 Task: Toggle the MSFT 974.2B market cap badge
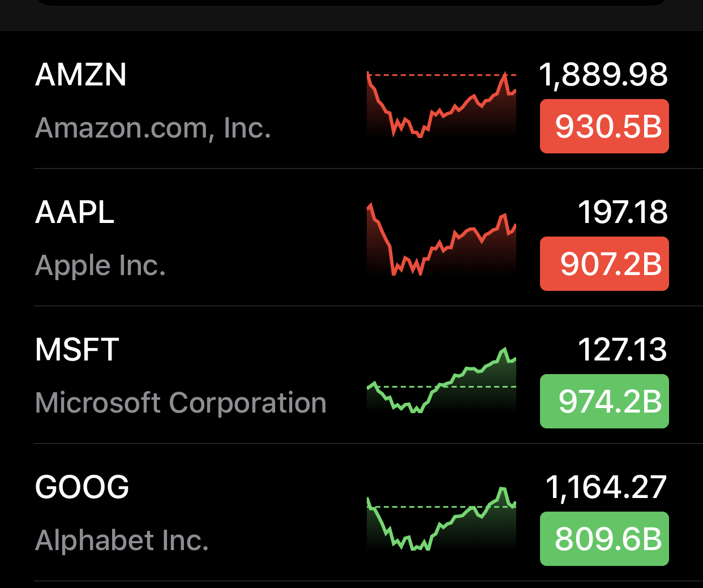click(604, 401)
